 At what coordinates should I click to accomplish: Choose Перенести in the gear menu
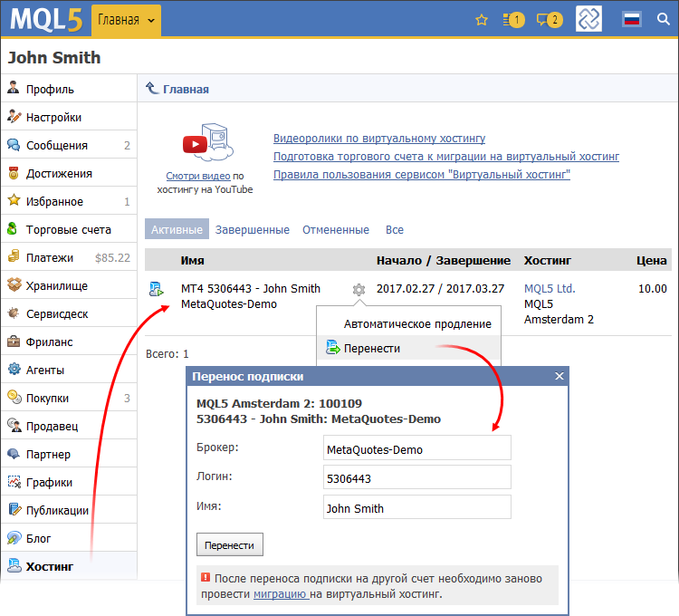tap(409, 348)
